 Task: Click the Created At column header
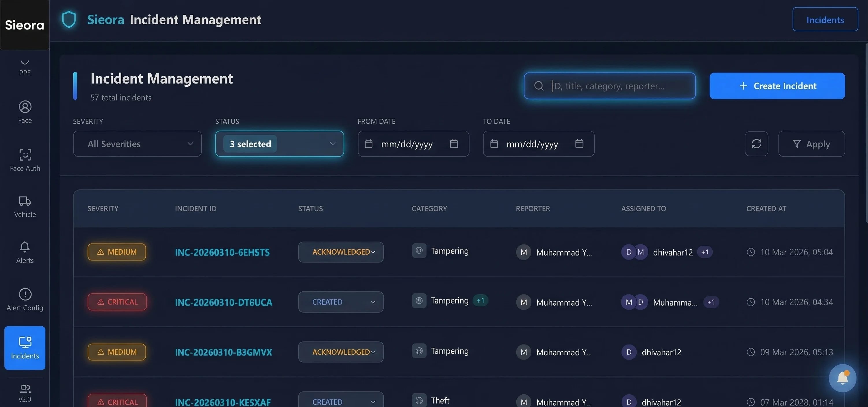pos(766,208)
